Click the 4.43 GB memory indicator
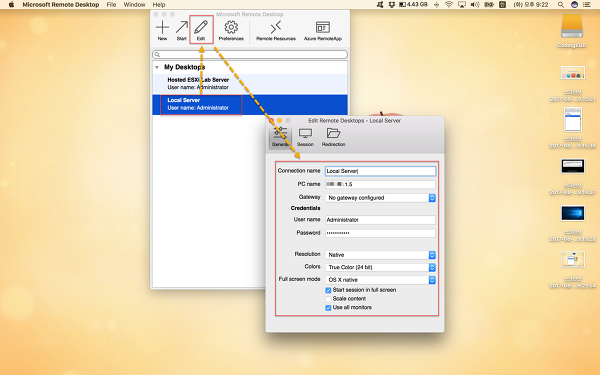 tap(413, 5)
